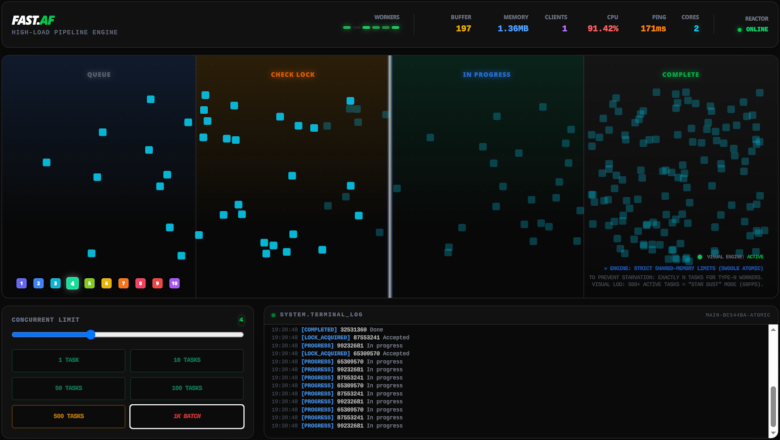
Task: Click the Concurrent Limit slider track
Action: [127, 335]
